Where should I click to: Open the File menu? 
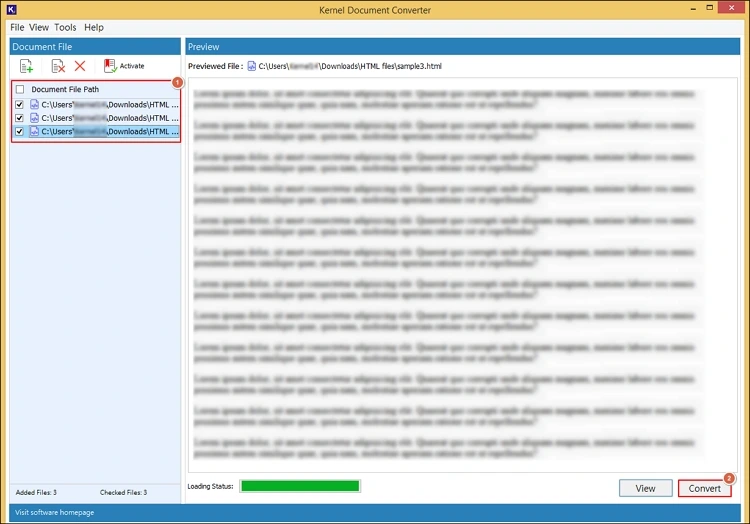[17, 28]
